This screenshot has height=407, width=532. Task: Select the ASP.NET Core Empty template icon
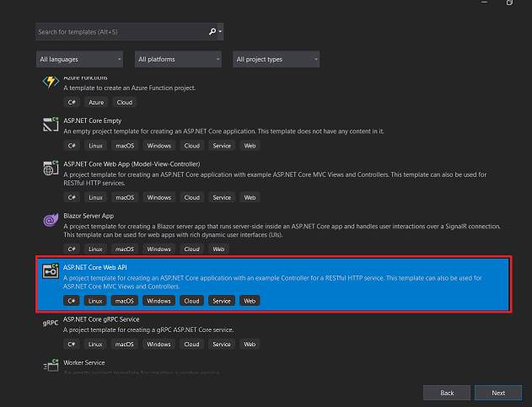coord(51,124)
